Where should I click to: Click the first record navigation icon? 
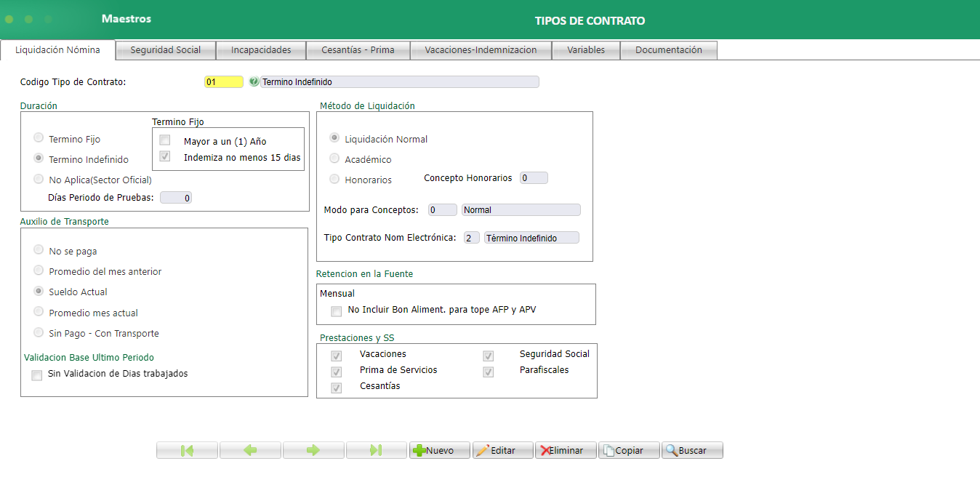pyautogui.click(x=186, y=449)
